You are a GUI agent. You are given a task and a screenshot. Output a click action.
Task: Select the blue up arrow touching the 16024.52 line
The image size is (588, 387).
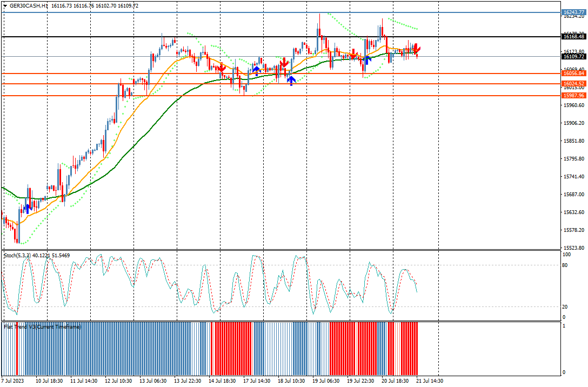(291, 80)
